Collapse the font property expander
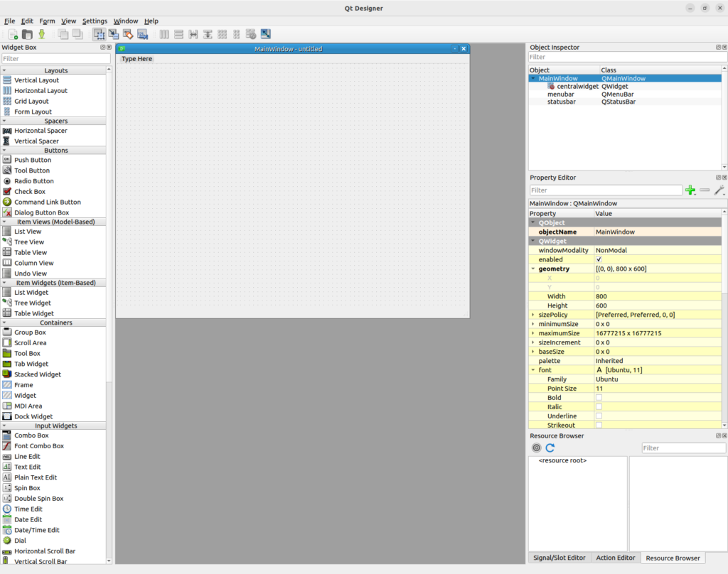Viewport: 728px width, 574px height. point(533,370)
